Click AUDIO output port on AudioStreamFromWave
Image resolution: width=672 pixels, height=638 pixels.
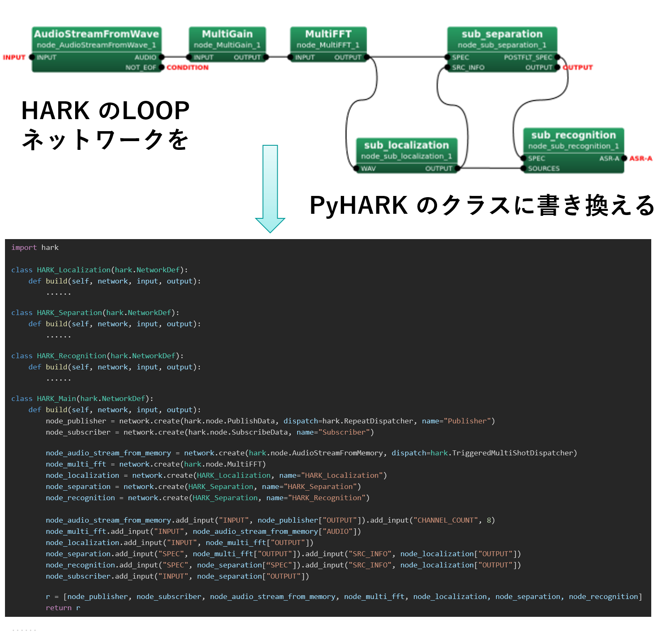coord(162,57)
